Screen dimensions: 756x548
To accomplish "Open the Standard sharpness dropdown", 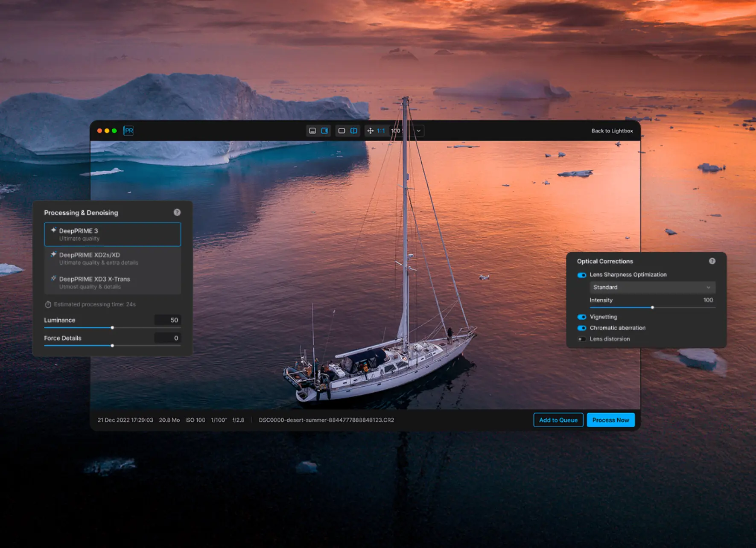I will (651, 287).
